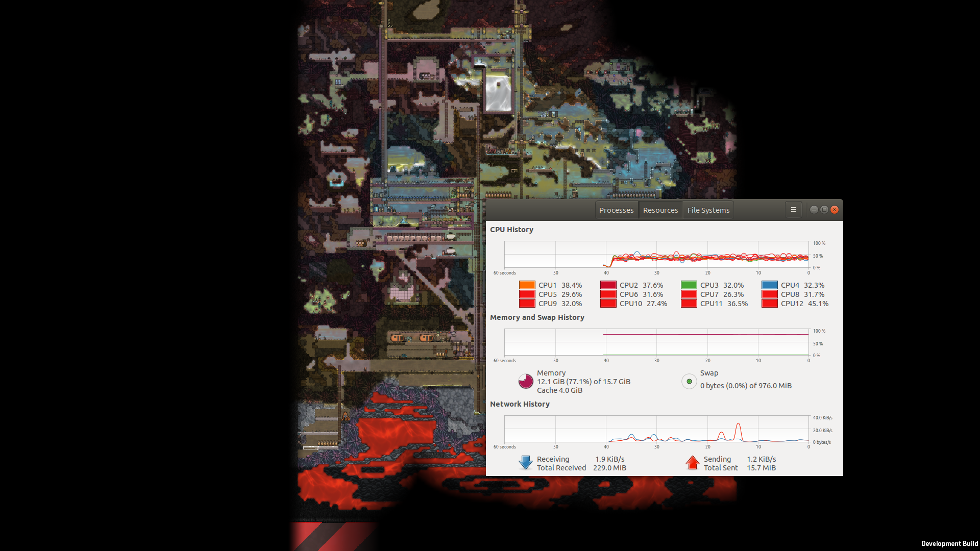Click the blue CPU4 color swatch
This screenshot has width=980, height=551.
pyautogui.click(x=769, y=285)
